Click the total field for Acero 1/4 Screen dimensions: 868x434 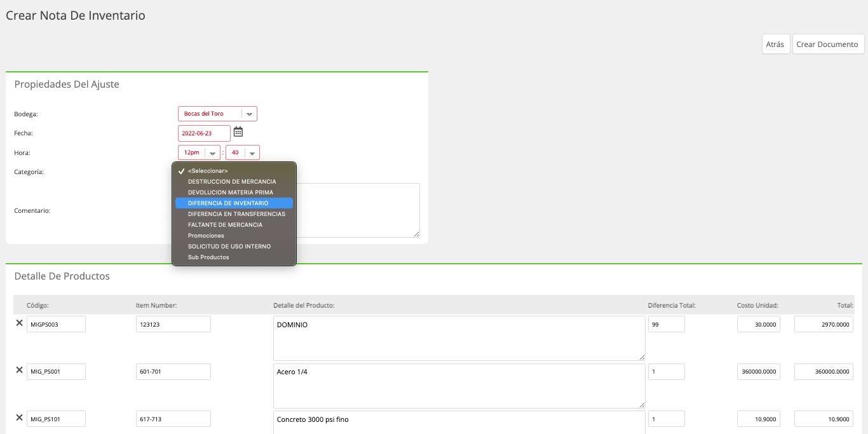[x=824, y=371]
